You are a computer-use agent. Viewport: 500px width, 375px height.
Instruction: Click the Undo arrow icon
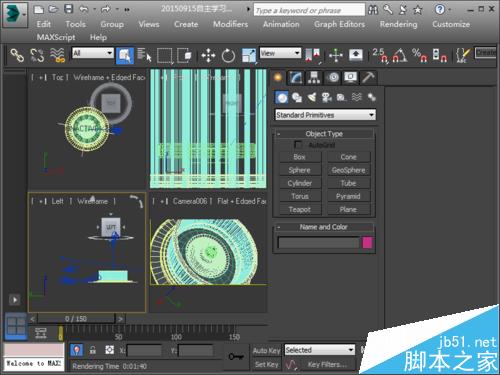84,9
